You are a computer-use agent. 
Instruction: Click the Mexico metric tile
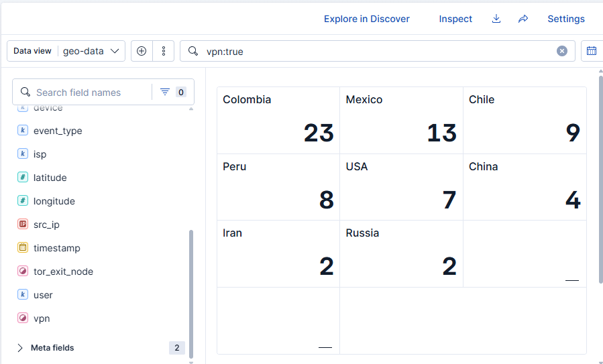[x=402, y=120]
